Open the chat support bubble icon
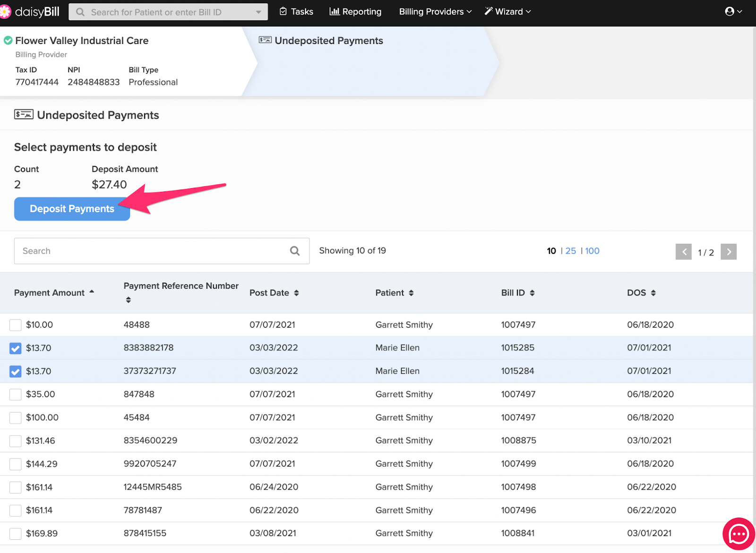The height and width of the screenshot is (553, 756). pos(739,535)
